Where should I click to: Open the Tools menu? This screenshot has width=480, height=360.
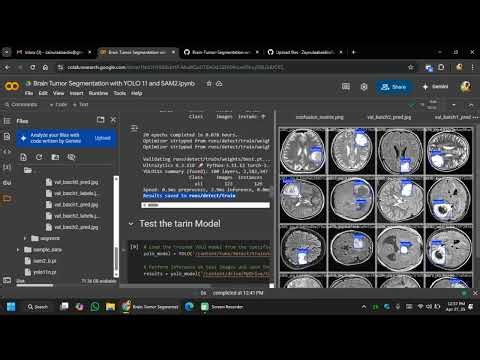click(119, 93)
